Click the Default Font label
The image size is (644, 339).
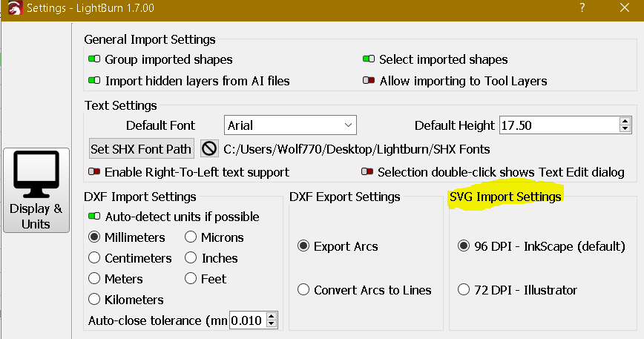(x=160, y=125)
